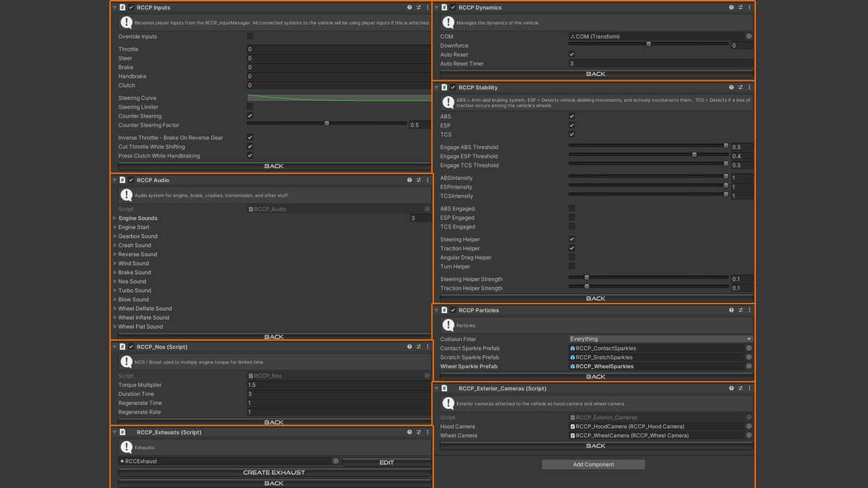Collapse the RCCP Inputs component
This screenshot has height=488, width=868.
(114, 7)
